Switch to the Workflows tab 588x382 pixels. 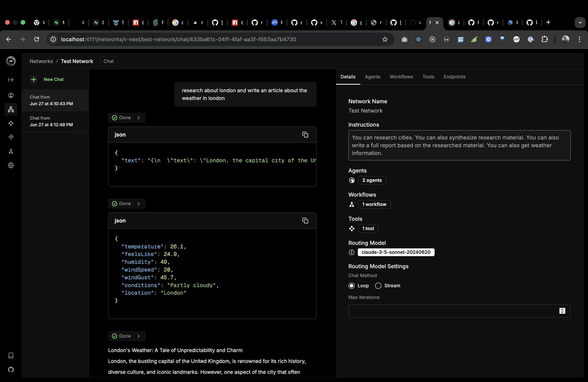click(x=401, y=77)
